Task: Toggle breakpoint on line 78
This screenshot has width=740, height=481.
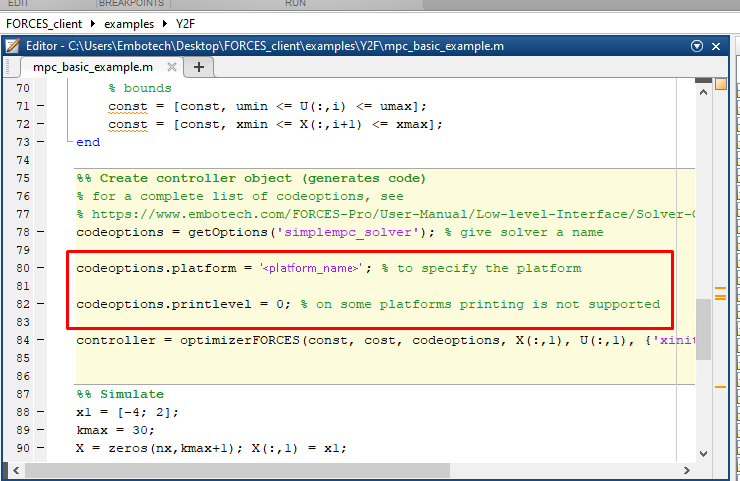Action: click(40, 232)
